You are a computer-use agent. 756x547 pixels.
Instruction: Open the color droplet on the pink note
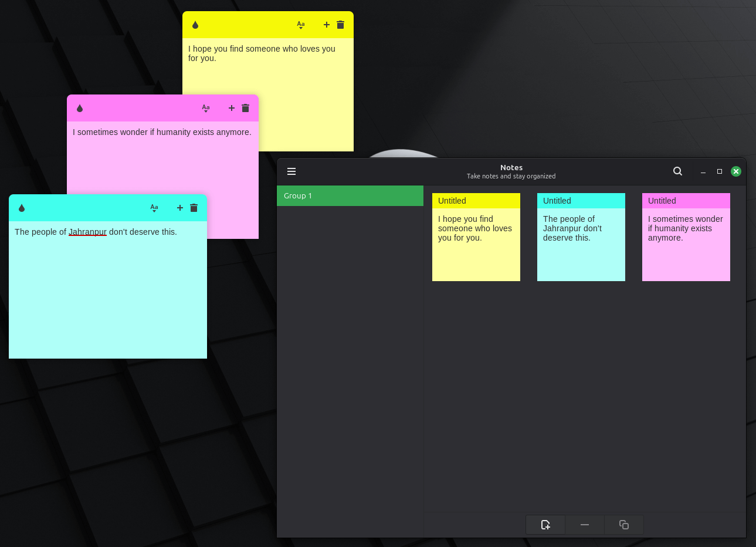coord(79,108)
